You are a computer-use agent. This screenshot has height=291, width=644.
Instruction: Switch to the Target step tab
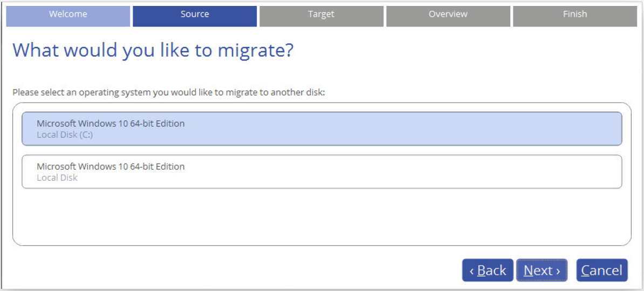pyautogui.click(x=321, y=15)
